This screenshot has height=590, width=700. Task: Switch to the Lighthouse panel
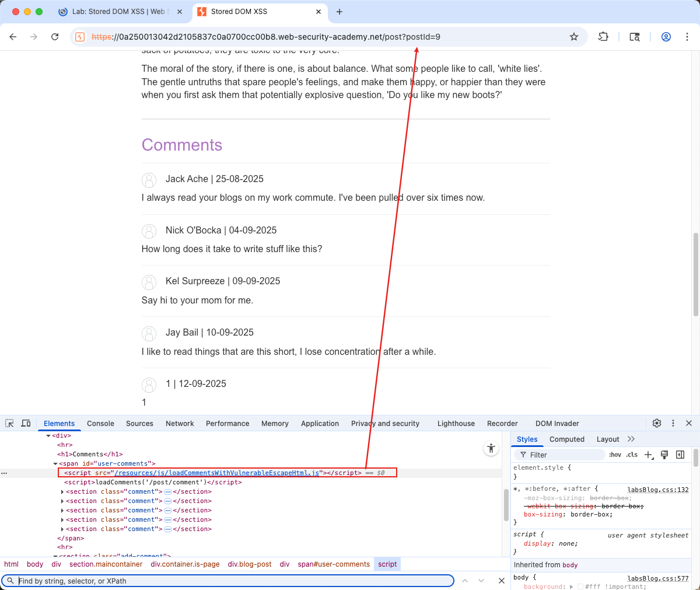coord(456,423)
